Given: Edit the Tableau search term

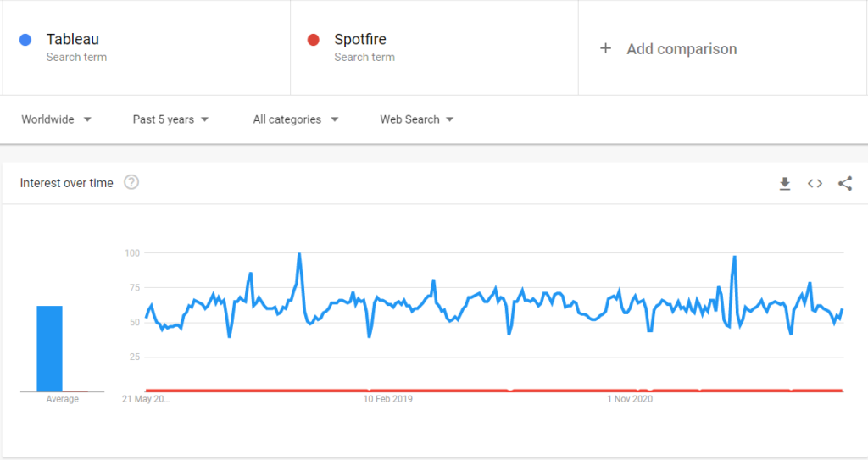Looking at the screenshot, I should [x=73, y=39].
